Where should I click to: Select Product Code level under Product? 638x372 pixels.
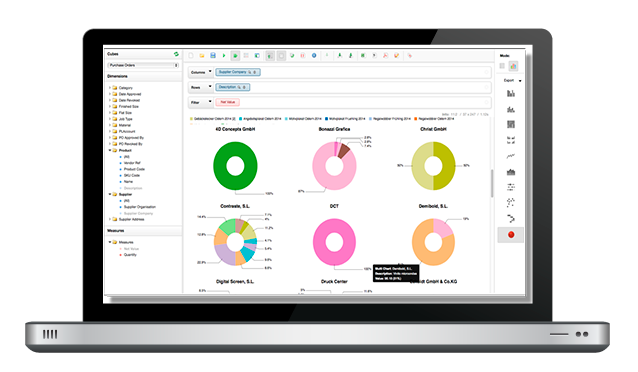pos(134,169)
